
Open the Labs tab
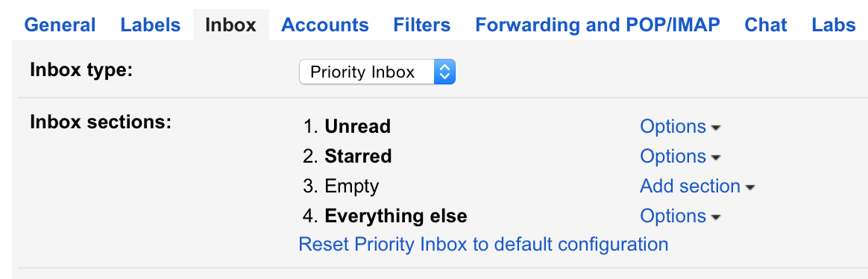point(834,25)
